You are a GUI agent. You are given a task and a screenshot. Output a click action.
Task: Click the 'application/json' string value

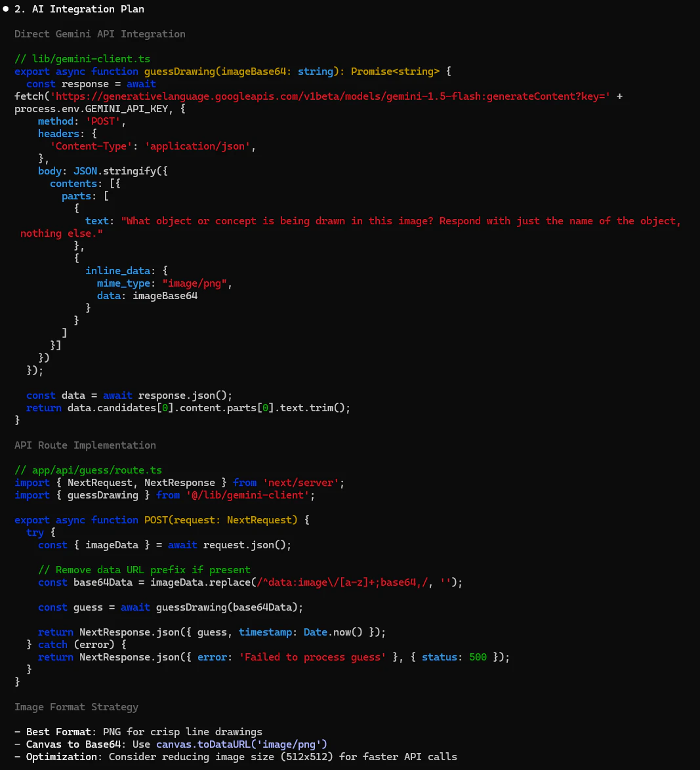(197, 146)
